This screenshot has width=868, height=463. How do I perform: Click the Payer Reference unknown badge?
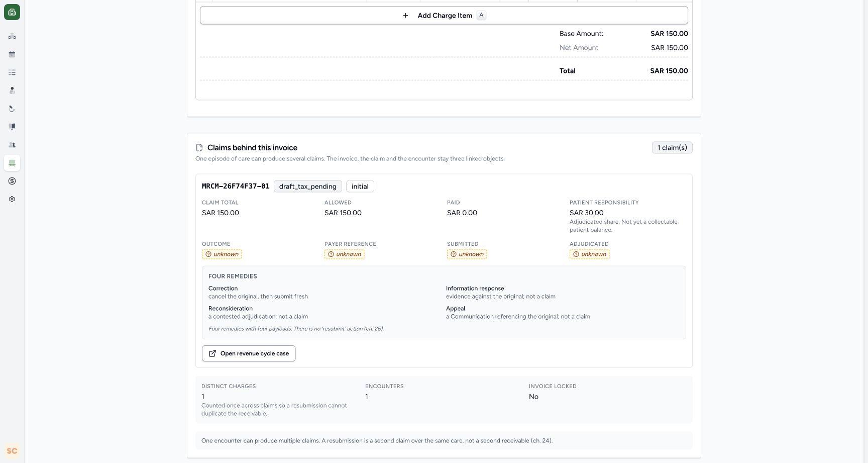(x=345, y=254)
